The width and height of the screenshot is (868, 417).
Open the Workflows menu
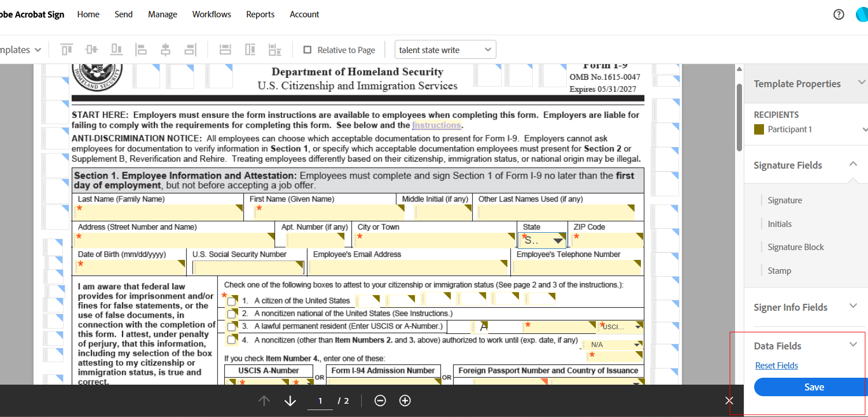(x=212, y=14)
